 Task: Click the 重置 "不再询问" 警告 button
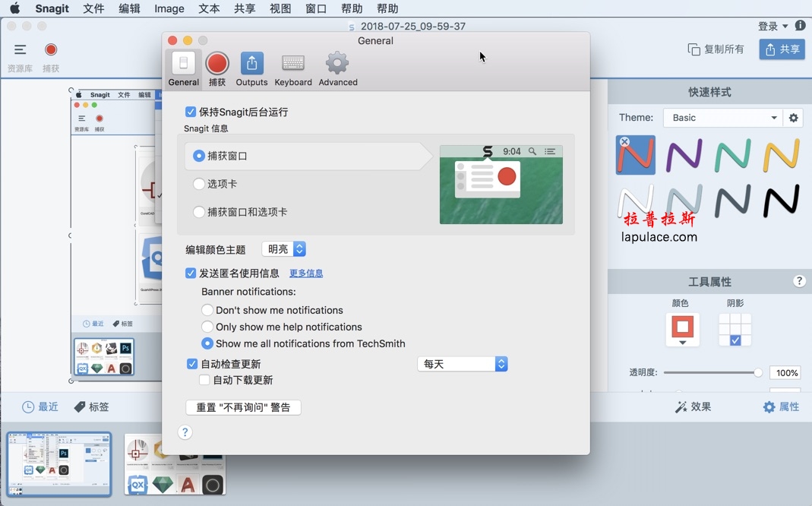coord(243,407)
